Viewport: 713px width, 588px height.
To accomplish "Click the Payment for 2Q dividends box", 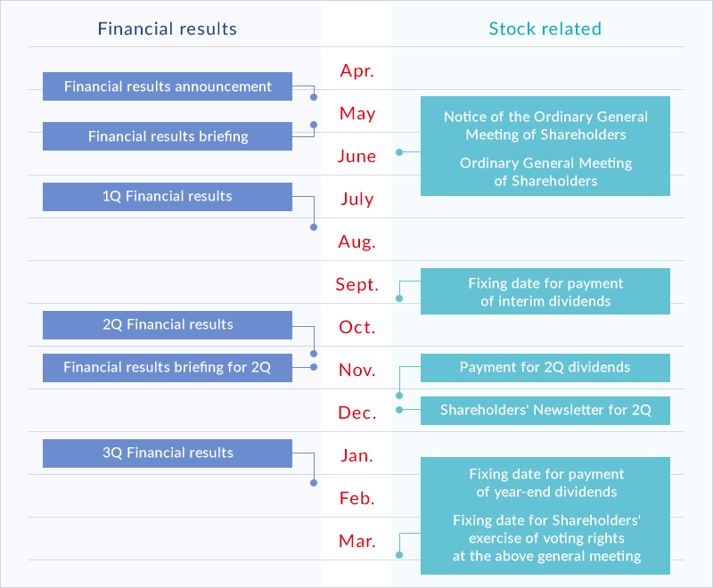I will point(545,368).
